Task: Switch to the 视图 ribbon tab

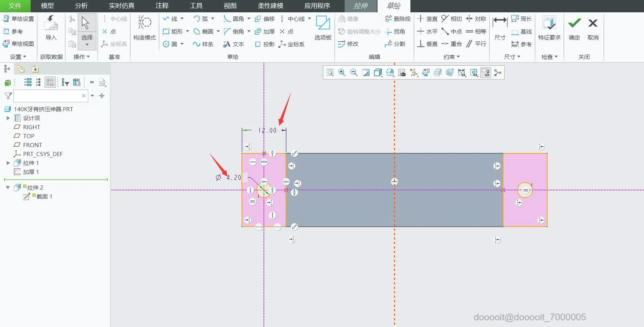Action: (230, 6)
